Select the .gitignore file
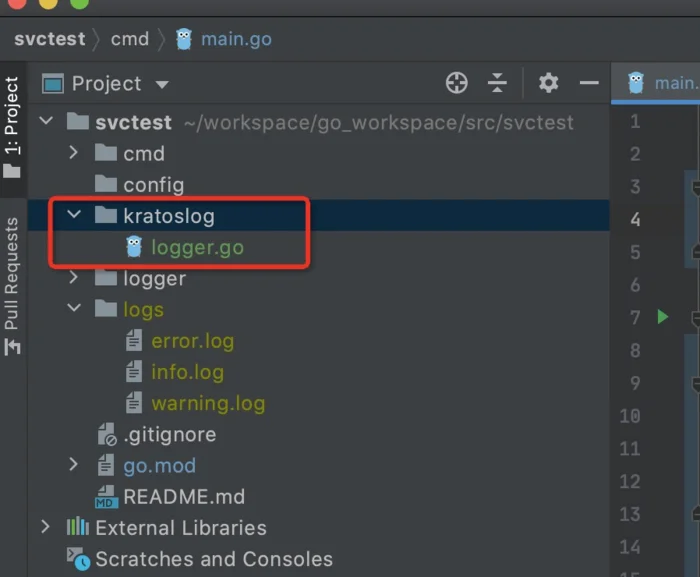700x577 pixels. pos(170,435)
